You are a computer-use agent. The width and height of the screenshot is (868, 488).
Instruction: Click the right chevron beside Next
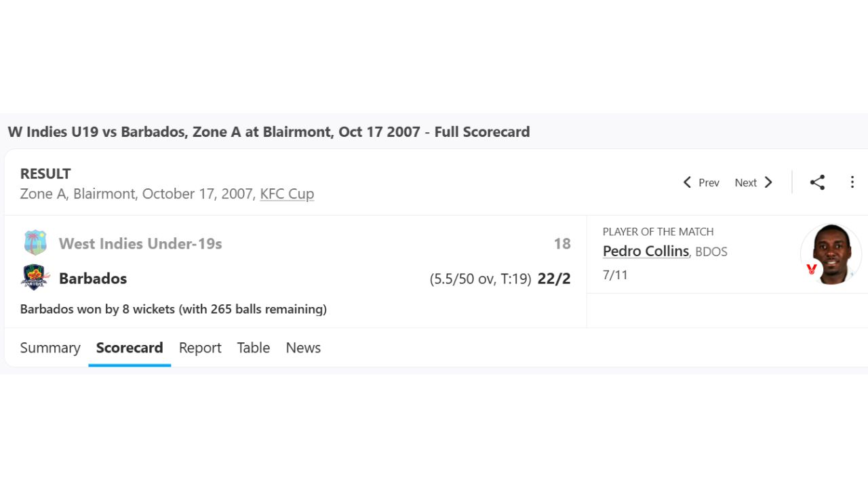coord(768,182)
